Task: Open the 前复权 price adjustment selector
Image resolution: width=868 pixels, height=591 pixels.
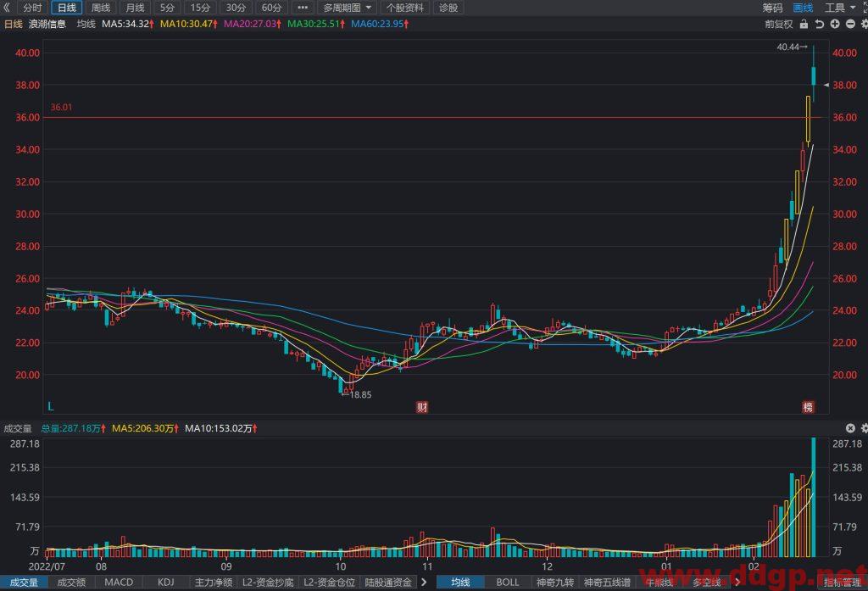Action: coord(779,25)
